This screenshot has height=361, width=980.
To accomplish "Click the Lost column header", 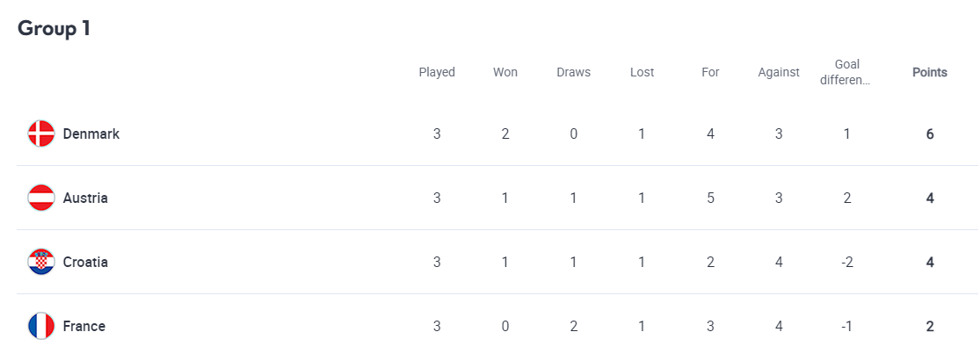I will (x=642, y=72).
